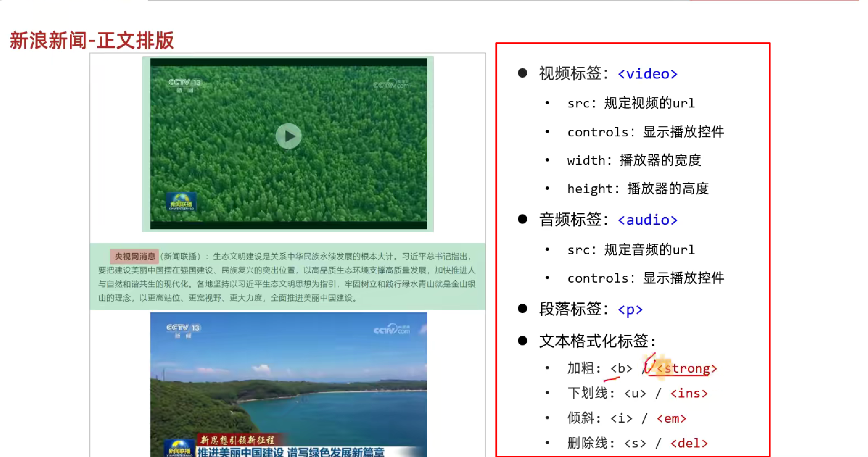Image resolution: width=868 pixels, height=457 pixels.
Task: Click the red <ins> tag text
Action: point(689,393)
